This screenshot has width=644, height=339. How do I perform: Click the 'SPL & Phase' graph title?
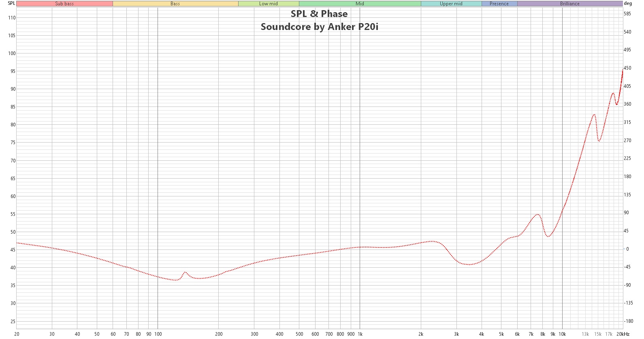(319, 14)
